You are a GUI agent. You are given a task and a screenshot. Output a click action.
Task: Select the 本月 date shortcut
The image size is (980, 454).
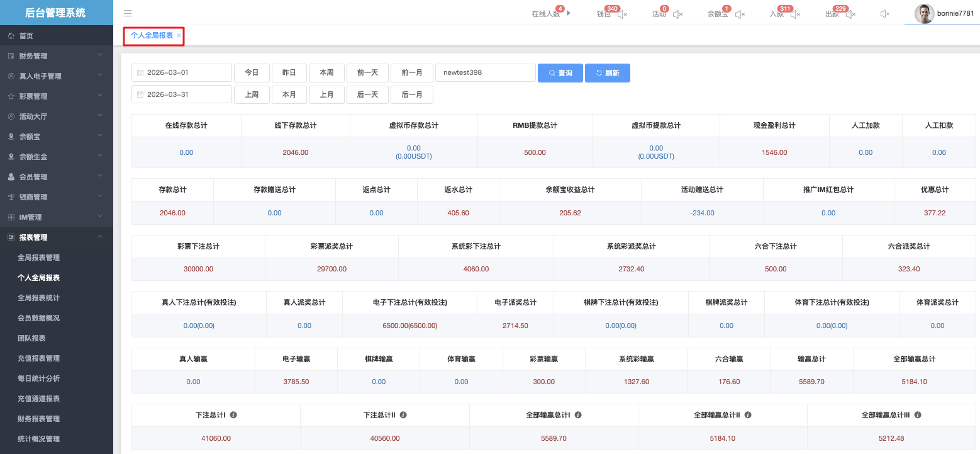point(289,94)
